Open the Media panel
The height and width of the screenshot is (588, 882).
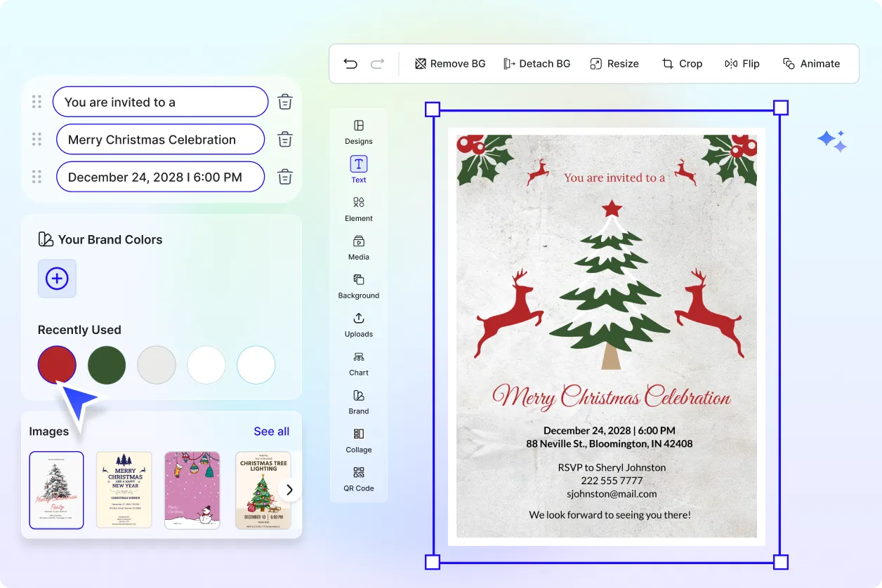point(358,248)
